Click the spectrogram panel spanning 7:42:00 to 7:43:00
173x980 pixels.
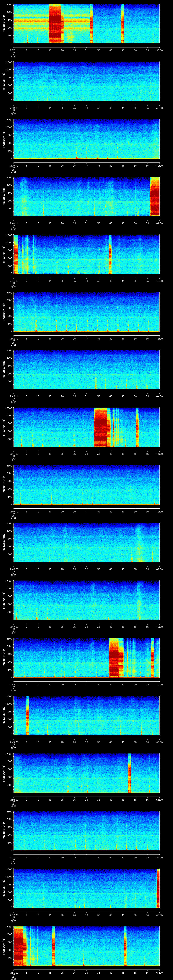pyautogui.click(x=86, y=312)
